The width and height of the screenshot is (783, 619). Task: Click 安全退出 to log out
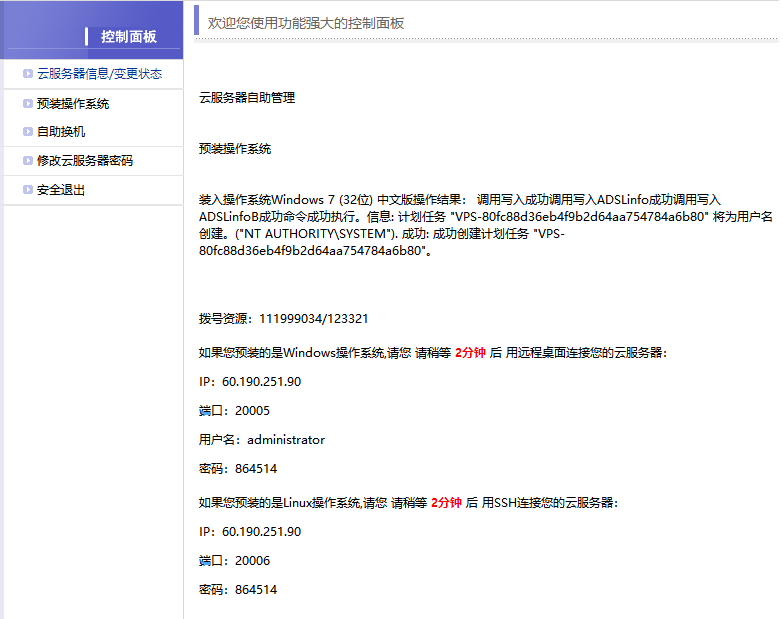point(61,190)
